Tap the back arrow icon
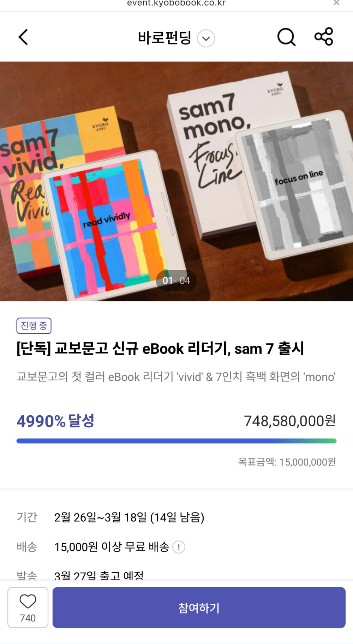This screenshot has height=644, width=353. [x=23, y=37]
